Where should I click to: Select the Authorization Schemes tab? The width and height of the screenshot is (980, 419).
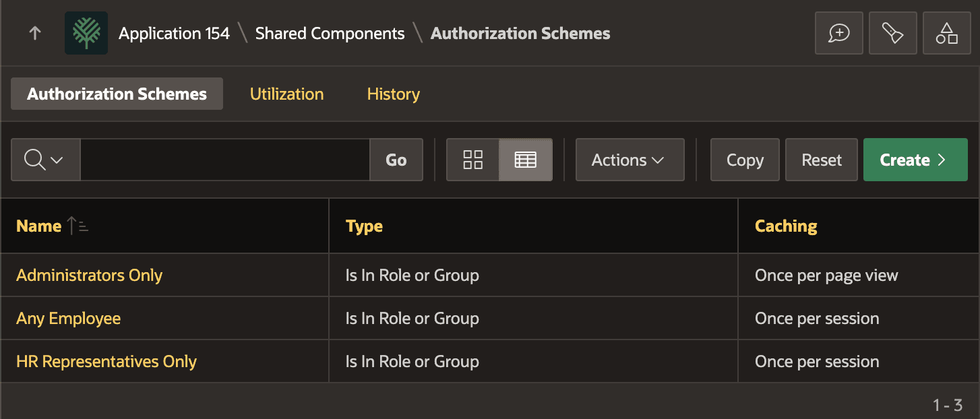point(117,94)
